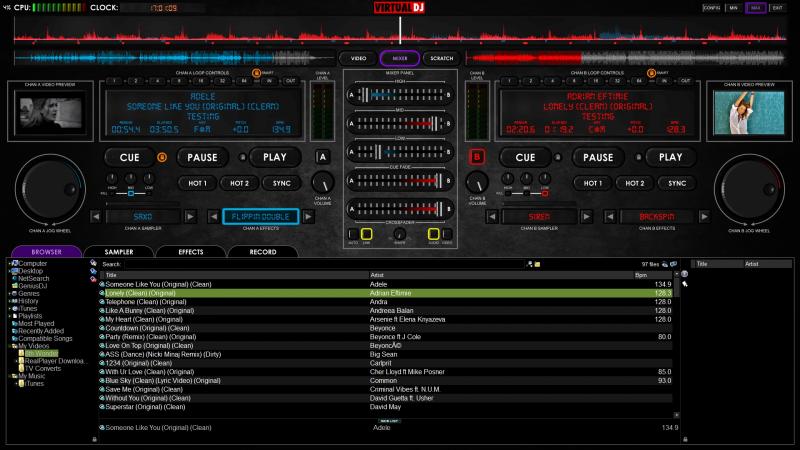Viewport: 800px width, 450px height.
Task: Click Channel B CUE button
Action: [x=525, y=157]
